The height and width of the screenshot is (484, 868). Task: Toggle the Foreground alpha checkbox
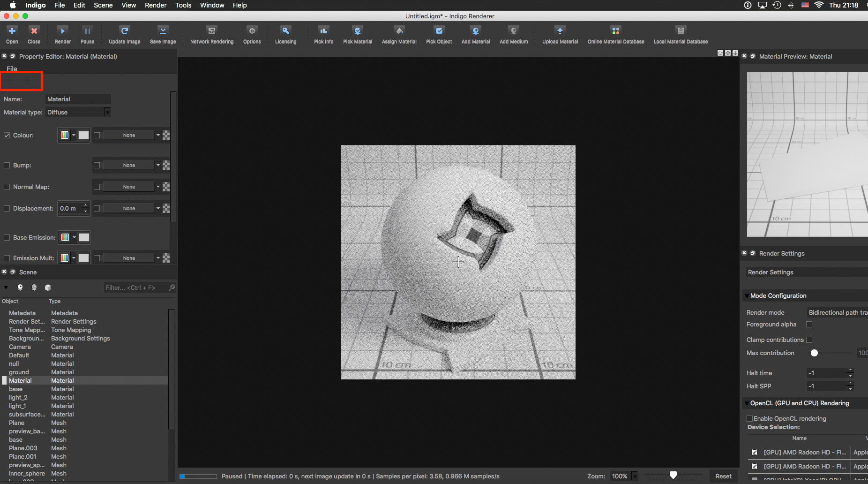coord(809,325)
